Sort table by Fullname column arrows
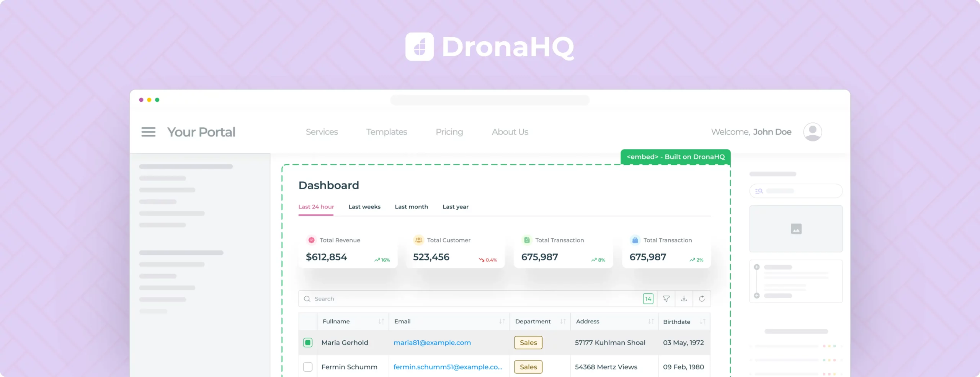This screenshot has width=980, height=377. (381, 322)
